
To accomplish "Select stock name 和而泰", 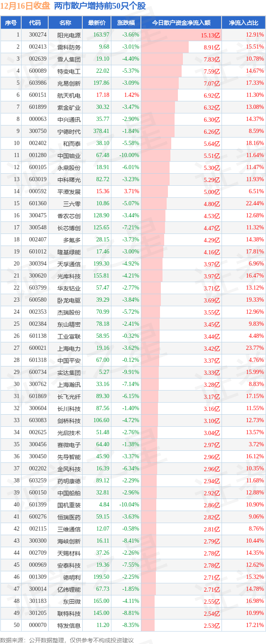I will [x=72, y=143].
